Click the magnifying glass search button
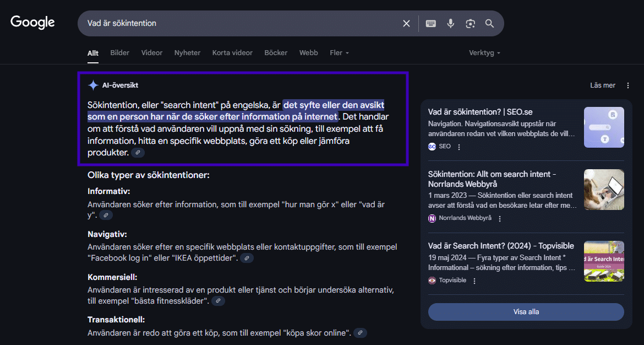Screen dimensions: 644x345 tap(489, 24)
